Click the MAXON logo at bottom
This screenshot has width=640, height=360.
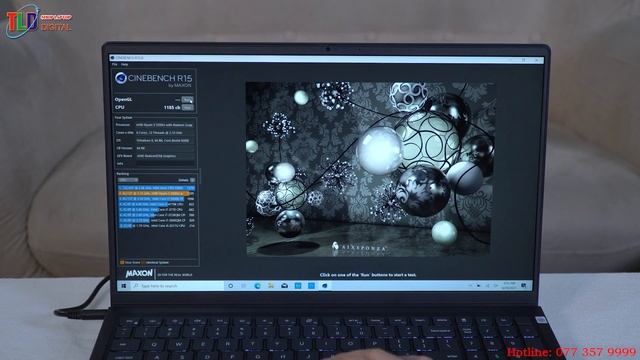click(139, 273)
